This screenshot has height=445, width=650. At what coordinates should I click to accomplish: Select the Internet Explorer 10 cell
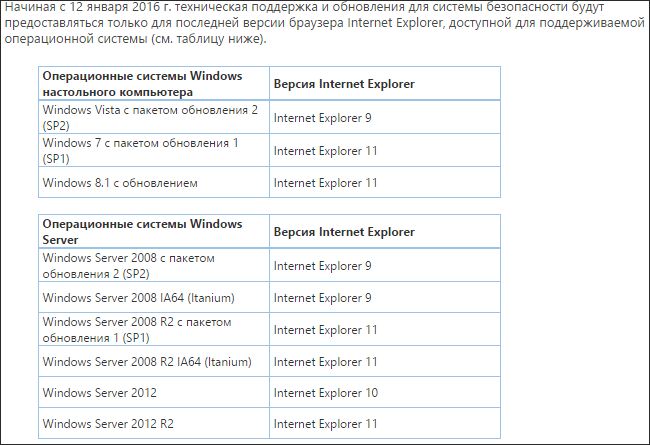(x=325, y=393)
